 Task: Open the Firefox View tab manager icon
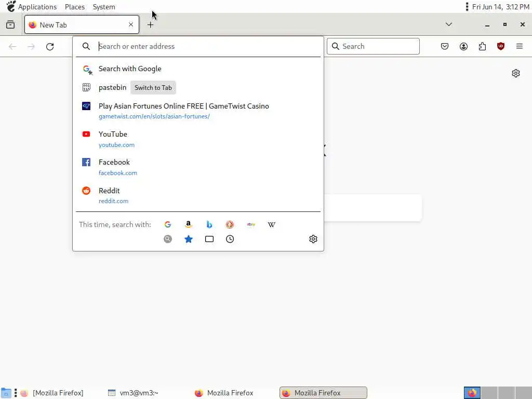coord(10,24)
